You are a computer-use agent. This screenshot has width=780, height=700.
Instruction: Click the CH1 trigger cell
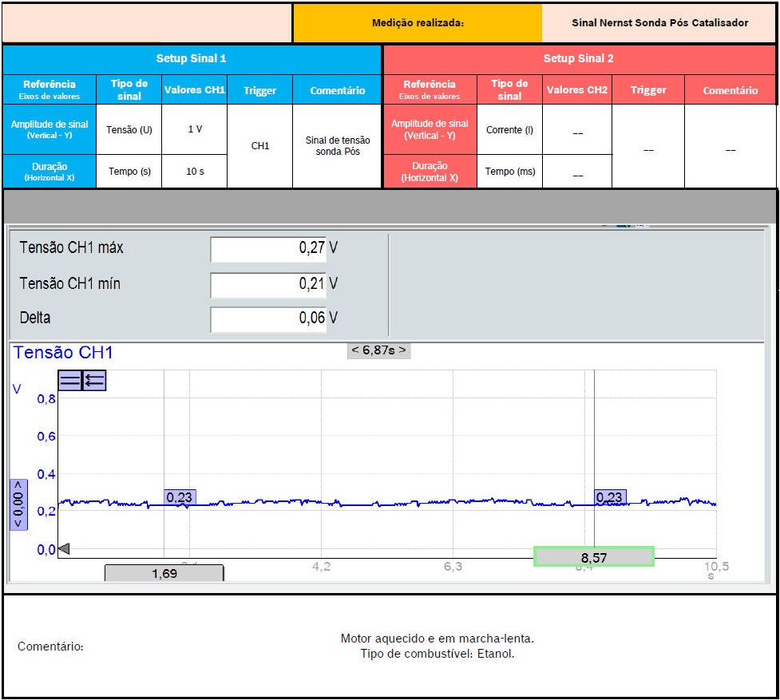[260, 146]
